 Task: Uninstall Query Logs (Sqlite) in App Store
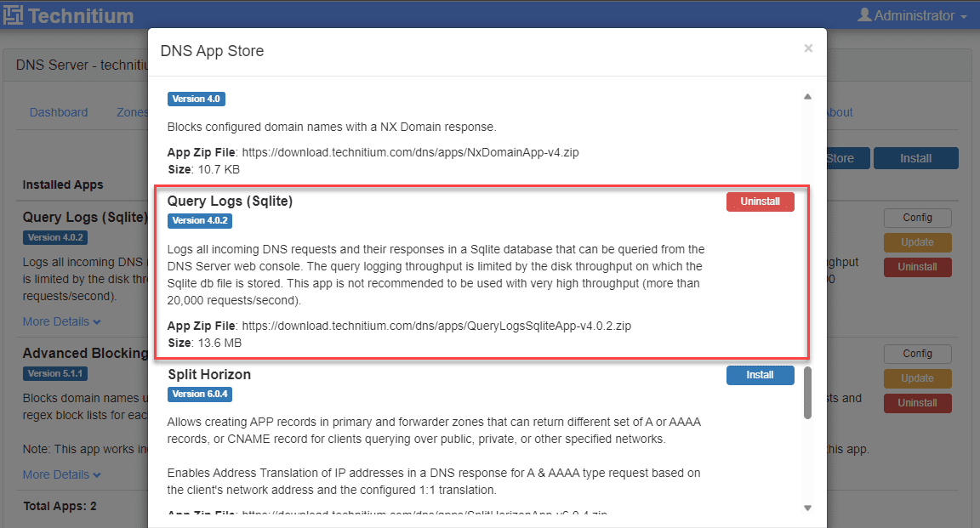(760, 202)
